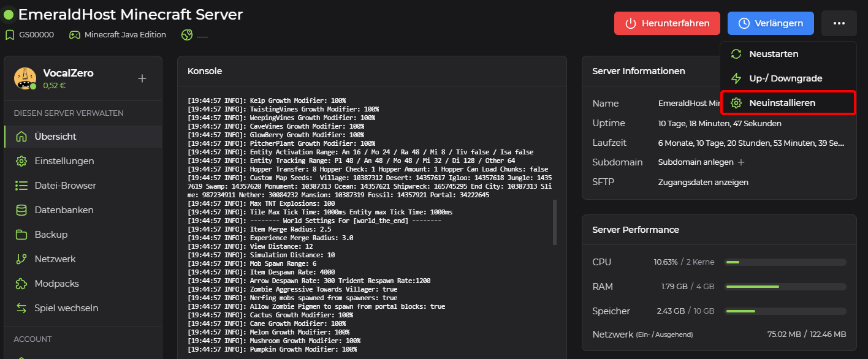The image size is (868, 359).
Task: Click the VocalZero profile avatar
Action: pos(25,78)
